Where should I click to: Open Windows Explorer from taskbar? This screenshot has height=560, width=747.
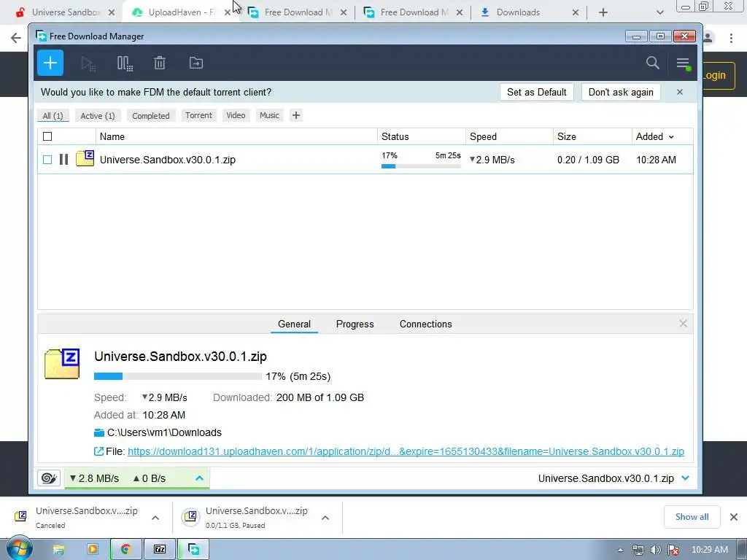(58, 550)
